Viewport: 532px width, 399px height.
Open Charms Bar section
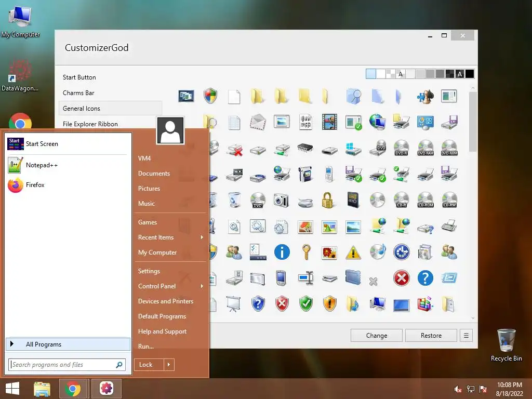[78, 93]
